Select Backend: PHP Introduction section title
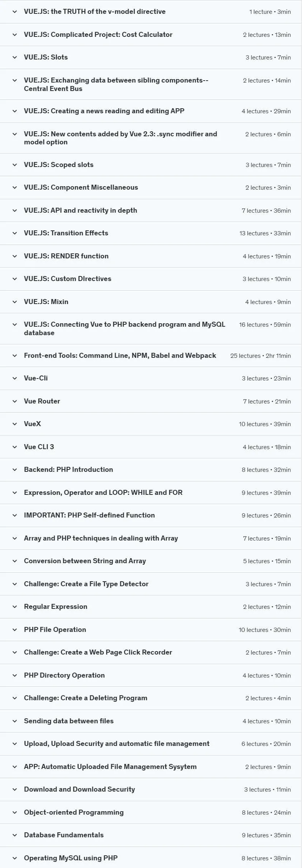302x868 pixels. [x=68, y=470]
